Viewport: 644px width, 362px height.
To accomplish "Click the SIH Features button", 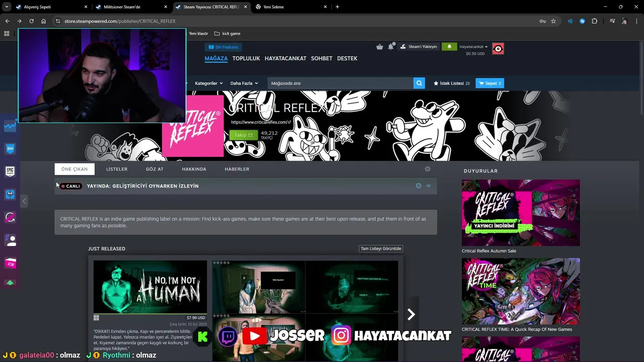I will pos(223,47).
